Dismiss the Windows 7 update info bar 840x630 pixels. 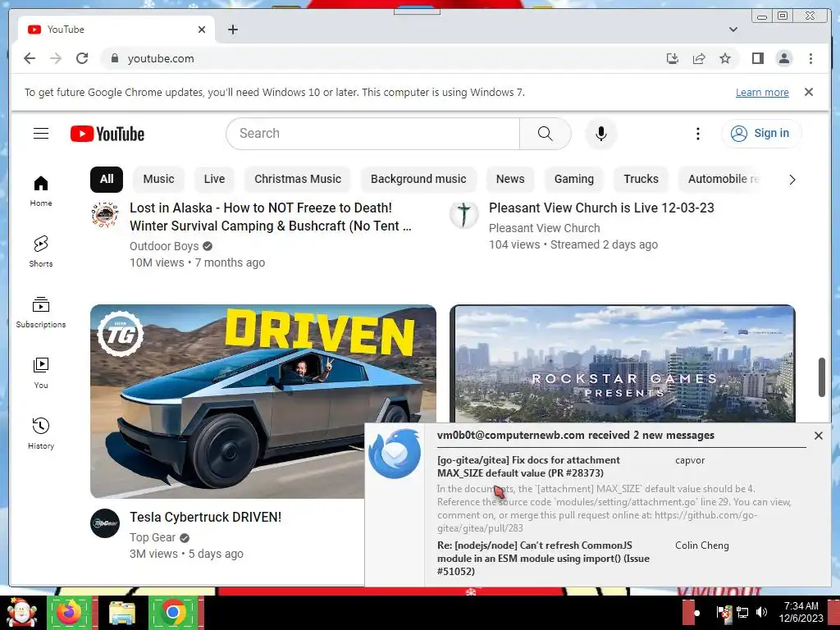(809, 92)
